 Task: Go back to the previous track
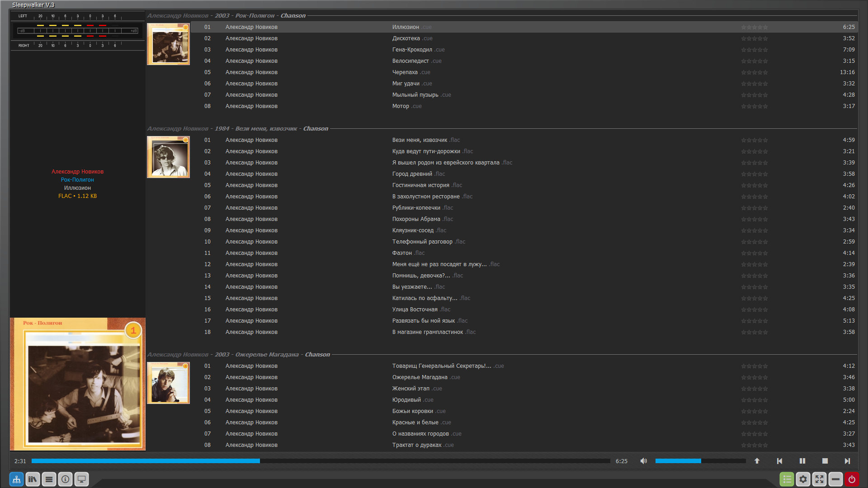click(x=779, y=461)
